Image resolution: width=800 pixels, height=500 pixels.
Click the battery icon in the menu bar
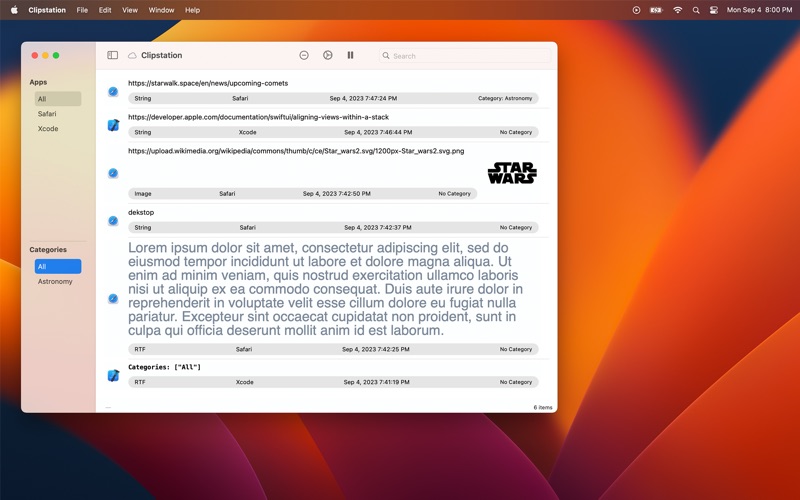point(656,10)
